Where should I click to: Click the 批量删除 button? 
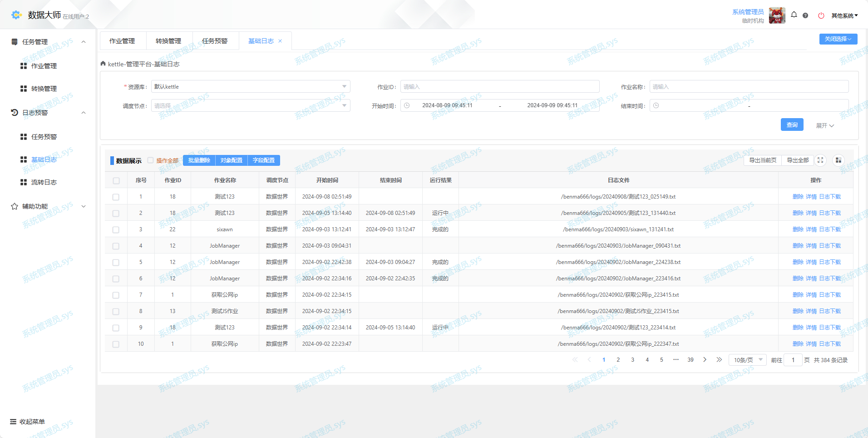pos(199,160)
